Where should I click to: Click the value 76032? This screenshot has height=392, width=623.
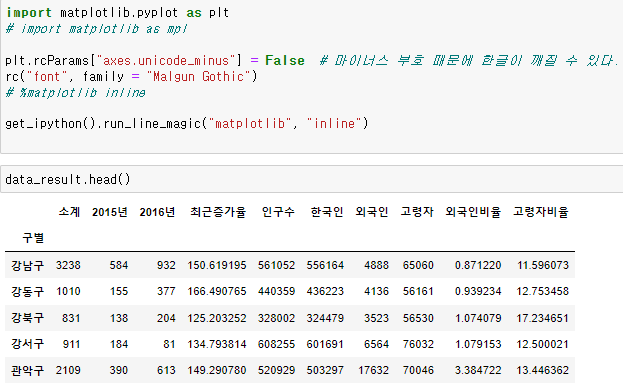tap(418, 344)
